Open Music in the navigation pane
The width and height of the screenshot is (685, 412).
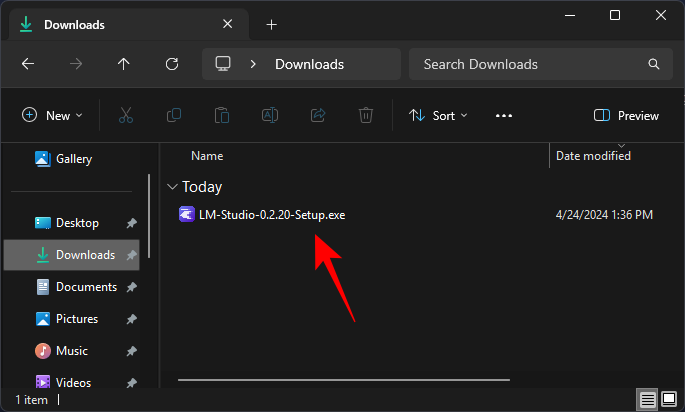(61, 351)
